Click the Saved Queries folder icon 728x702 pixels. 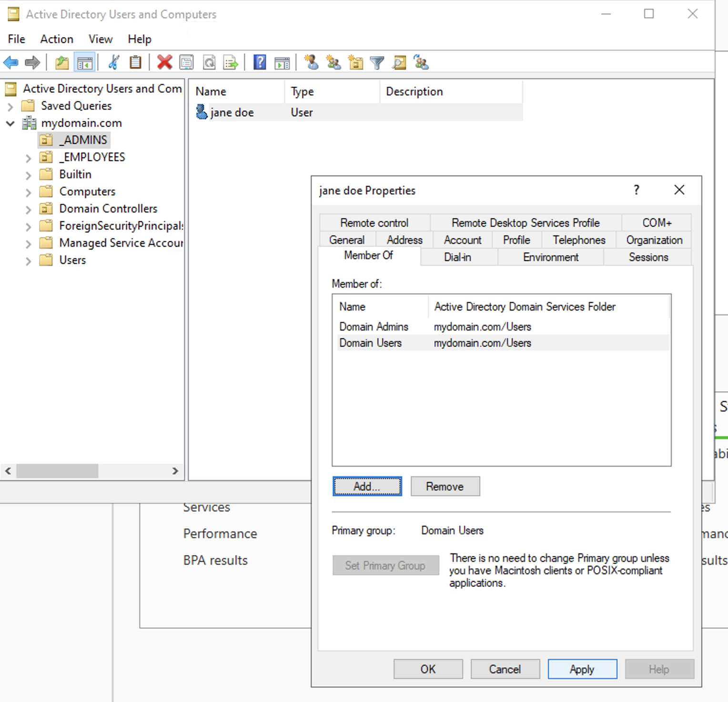point(29,105)
